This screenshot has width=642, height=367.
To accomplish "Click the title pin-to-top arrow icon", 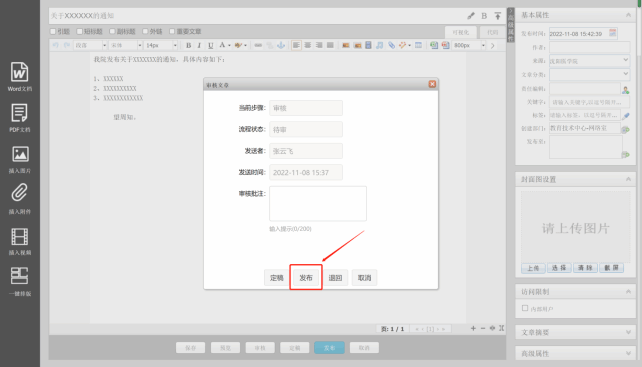I will pyautogui.click(x=497, y=16).
